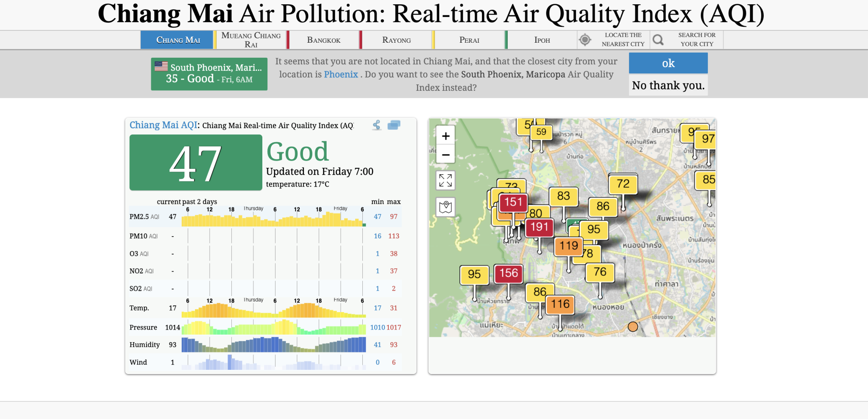This screenshot has width=868, height=419.
Task: Click the PM10 max value 113
Action: tap(394, 236)
